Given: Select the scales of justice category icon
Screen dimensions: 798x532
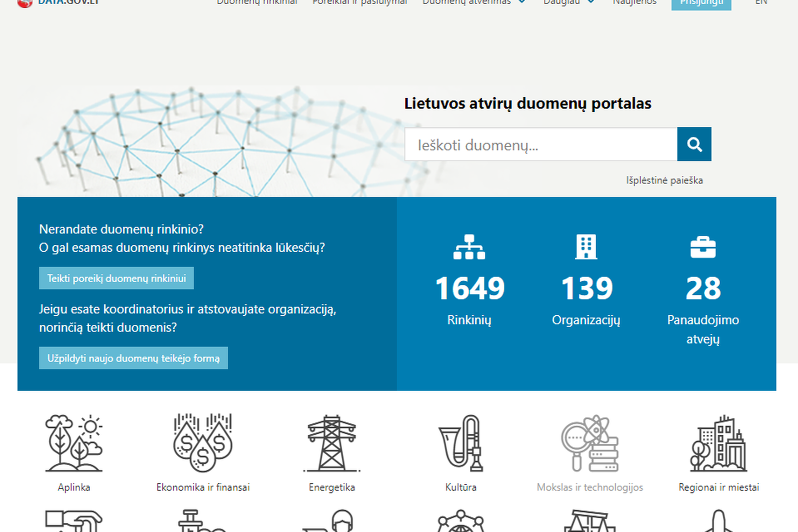Looking at the screenshot, I should pyautogui.click(x=590, y=521).
